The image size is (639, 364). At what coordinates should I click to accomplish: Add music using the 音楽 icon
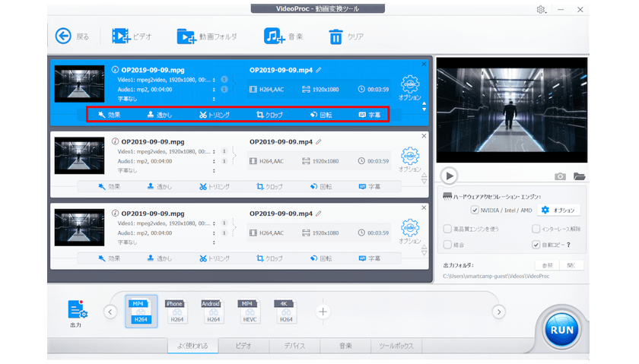[273, 36]
